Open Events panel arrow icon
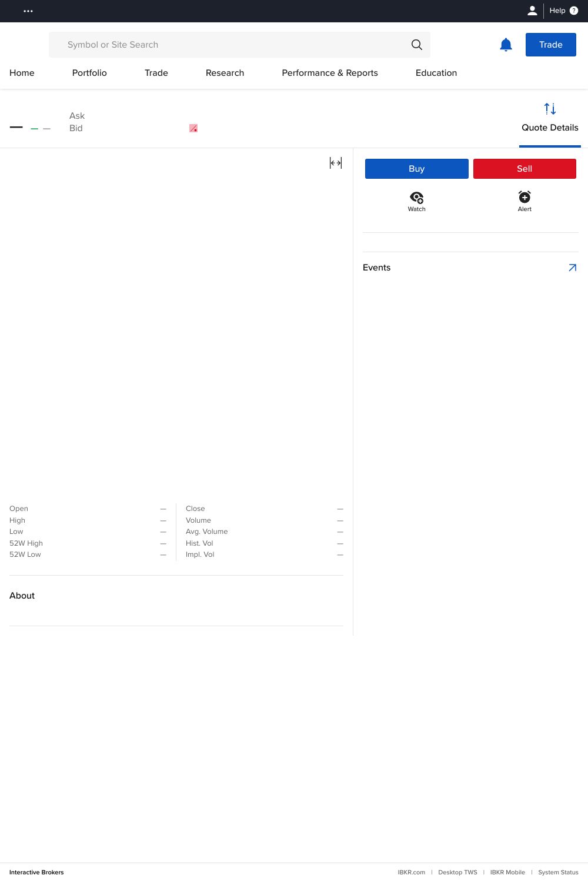This screenshot has width=588, height=882. click(x=572, y=268)
